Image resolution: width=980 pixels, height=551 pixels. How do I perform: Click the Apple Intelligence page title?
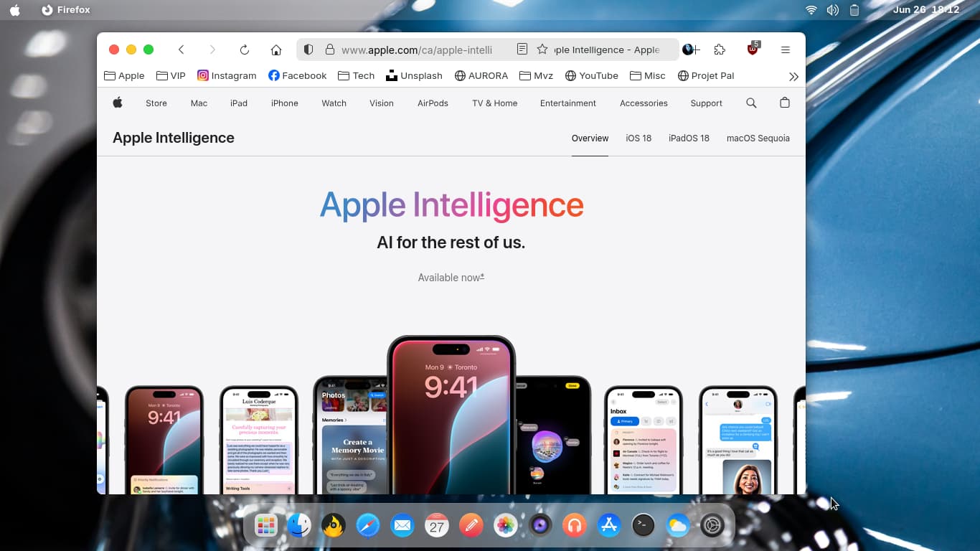[174, 138]
